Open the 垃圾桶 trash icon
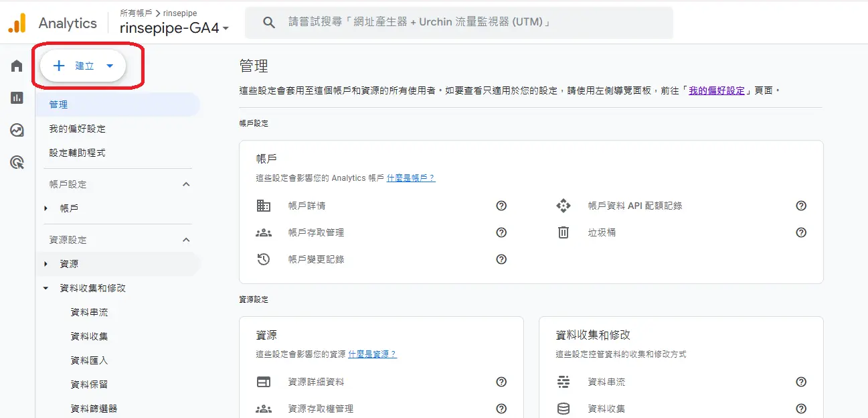The height and width of the screenshot is (418, 868). 563,232
